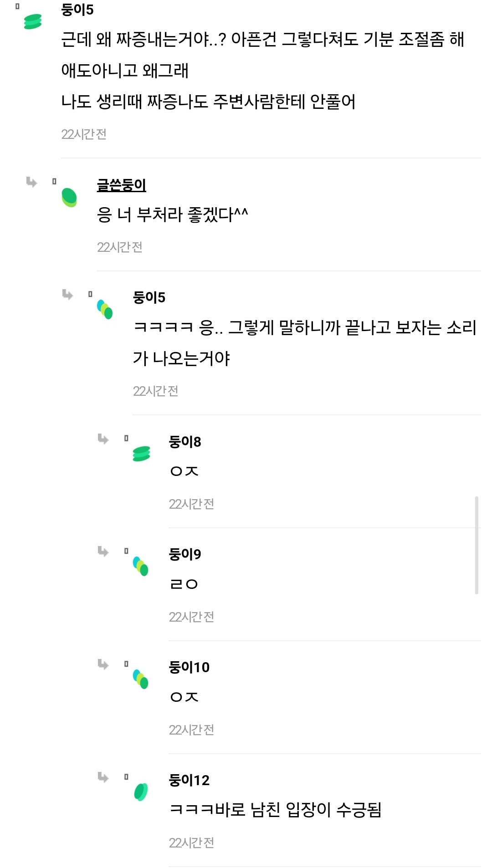Click 둥이10's tri-color avatar
This screenshot has width=492, height=868.
[x=141, y=679]
